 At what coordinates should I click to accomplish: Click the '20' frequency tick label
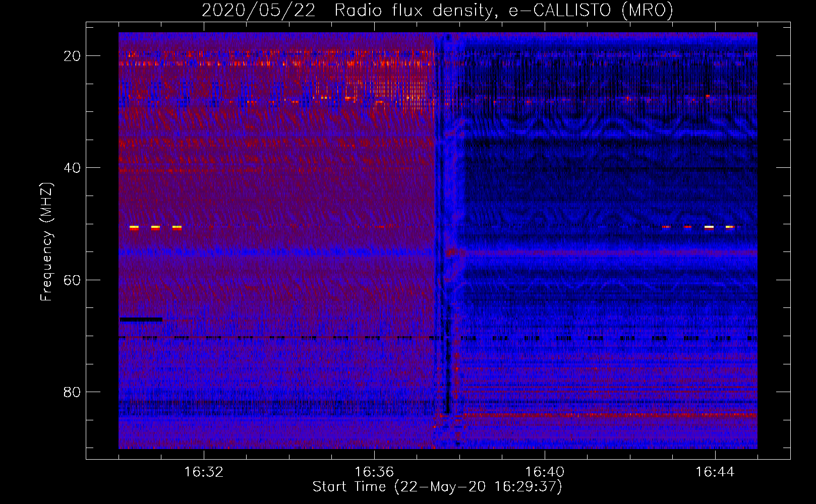pos(72,56)
